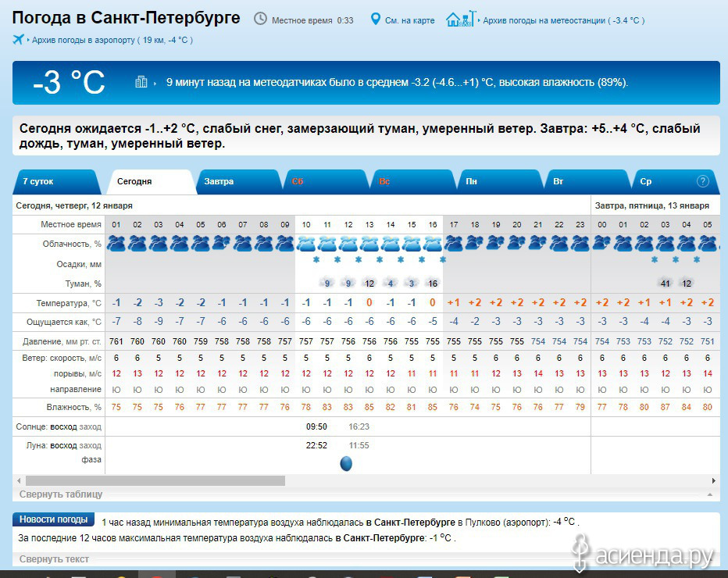Click the "Ощущается как, °C" row label
The width and height of the screenshot is (728, 578).
tap(64, 322)
